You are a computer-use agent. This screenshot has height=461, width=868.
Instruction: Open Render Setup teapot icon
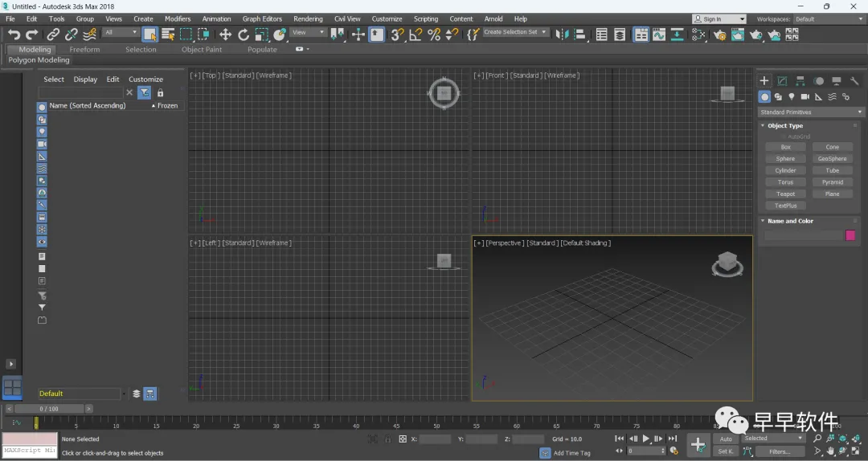(x=719, y=35)
